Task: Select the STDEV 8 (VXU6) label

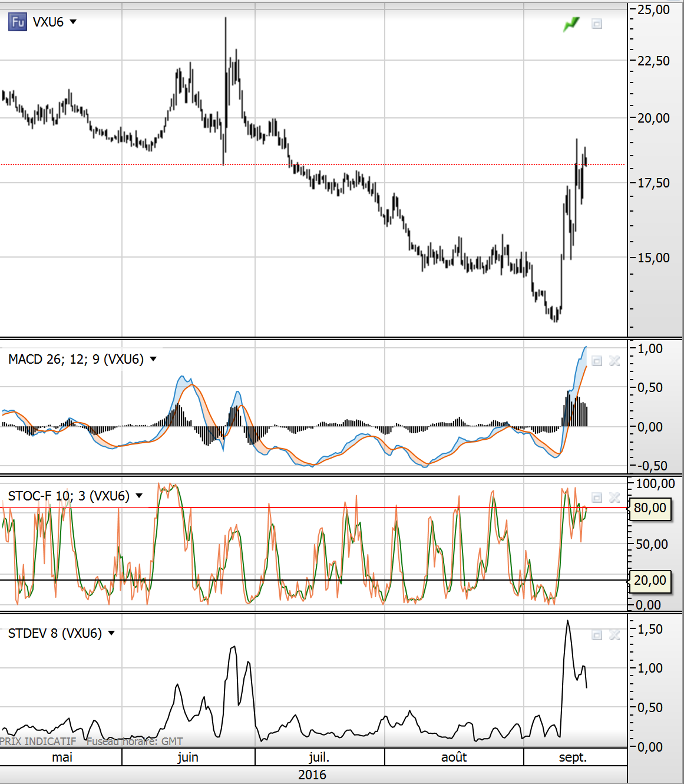Action: tap(55, 633)
